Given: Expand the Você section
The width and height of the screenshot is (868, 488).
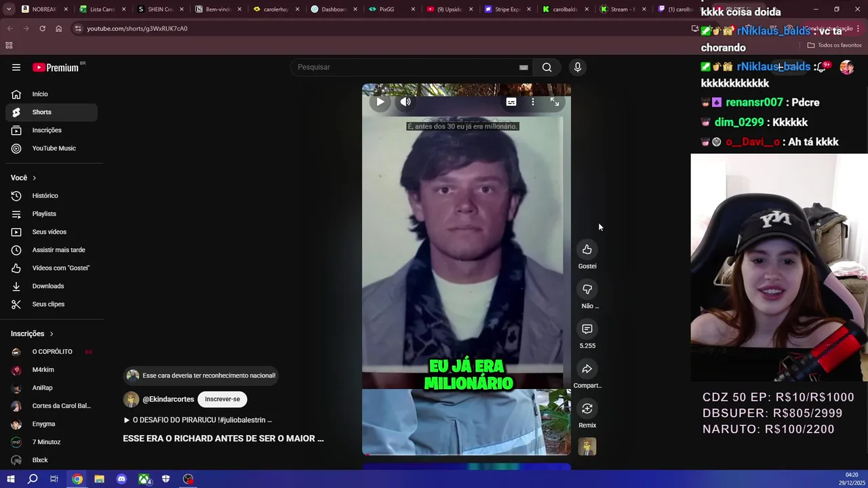Looking at the screenshot, I should [x=24, y=178].
